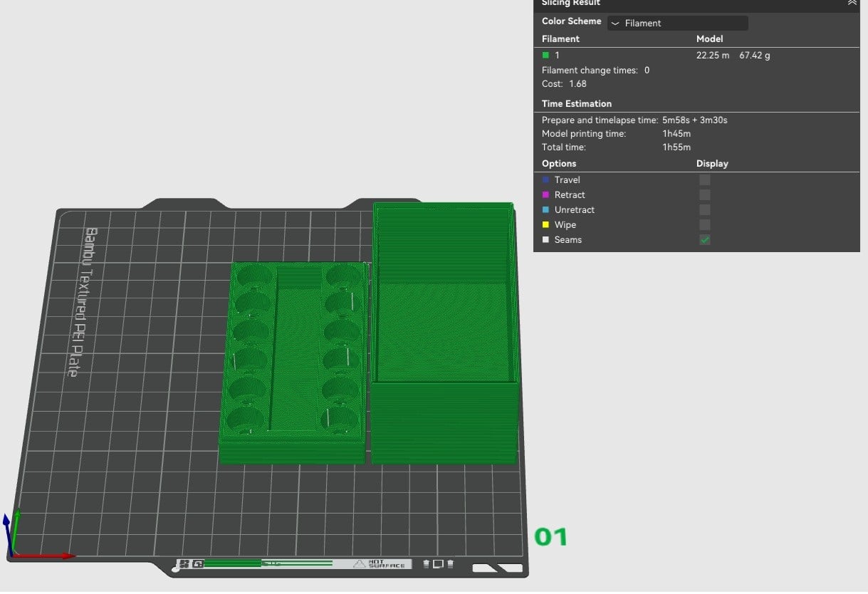The width and height of the screenshot is (868, 594).
Task: Click the cyan Unretract color swatch
Action: 545,210
